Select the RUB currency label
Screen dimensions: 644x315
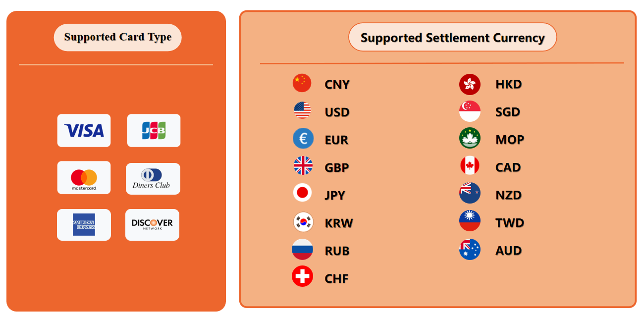pos(337,251)
